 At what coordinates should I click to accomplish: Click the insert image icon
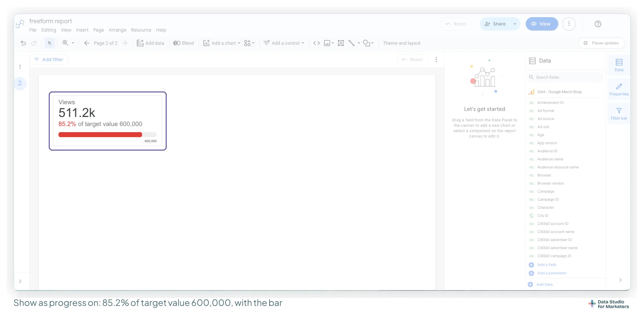pyautogui.click(x=327, y=43)
